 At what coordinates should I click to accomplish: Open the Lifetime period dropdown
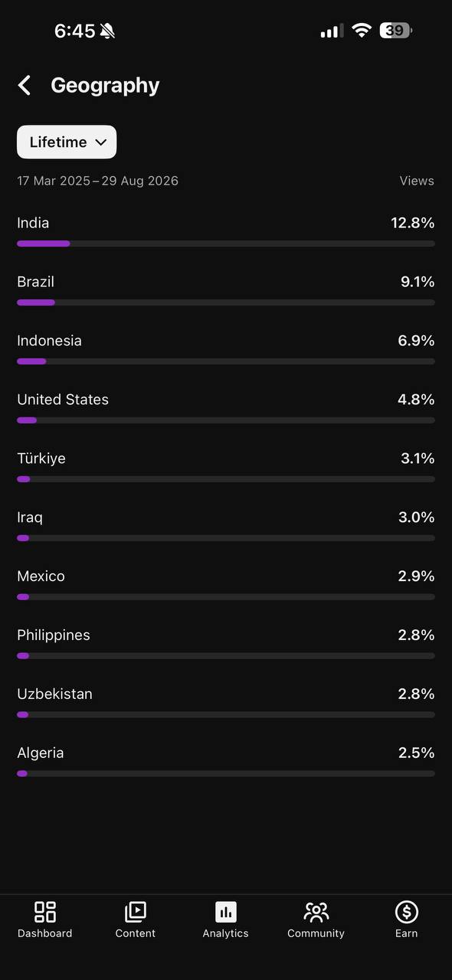67,142
